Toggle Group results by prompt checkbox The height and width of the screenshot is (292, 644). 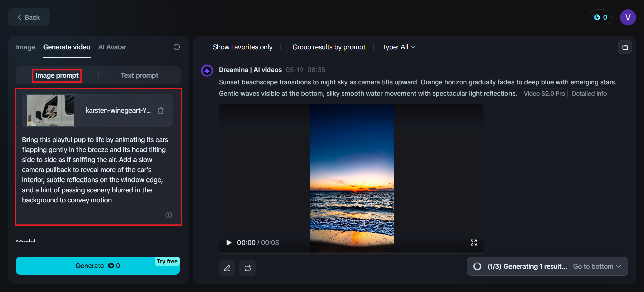[x=284, y=47]
